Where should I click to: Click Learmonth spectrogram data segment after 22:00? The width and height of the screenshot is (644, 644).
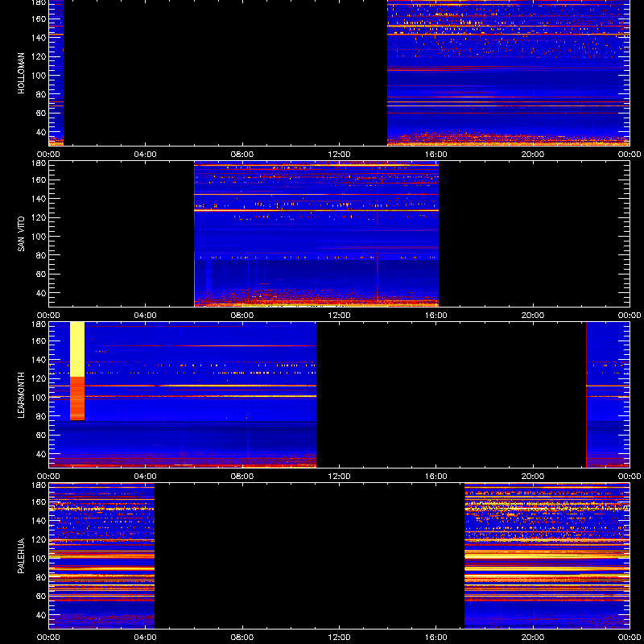point(608,395)
